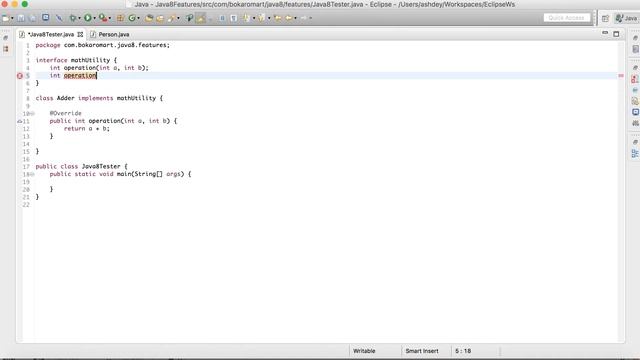Image resolution: width=640 pixels, height=360 pixels.
Task: Select the Java8Tester.java editor tab
Action: [x=51, y=34]
